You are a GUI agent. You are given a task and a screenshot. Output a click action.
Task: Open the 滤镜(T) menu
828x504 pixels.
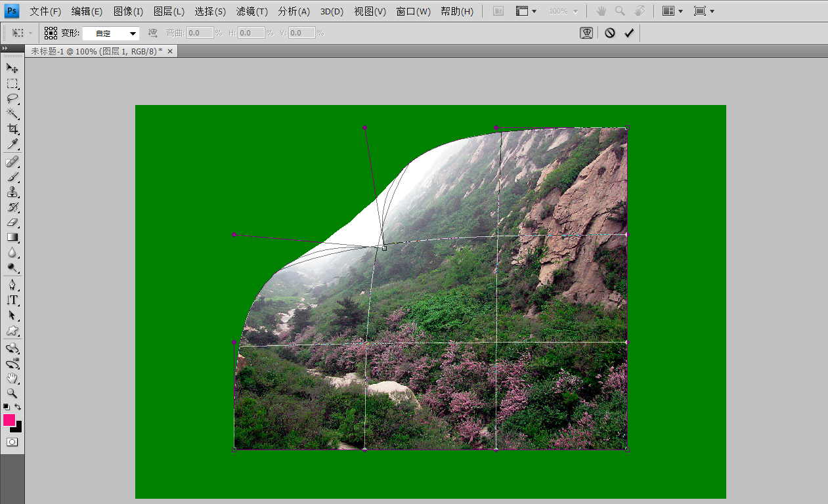[x=252, y=11]
